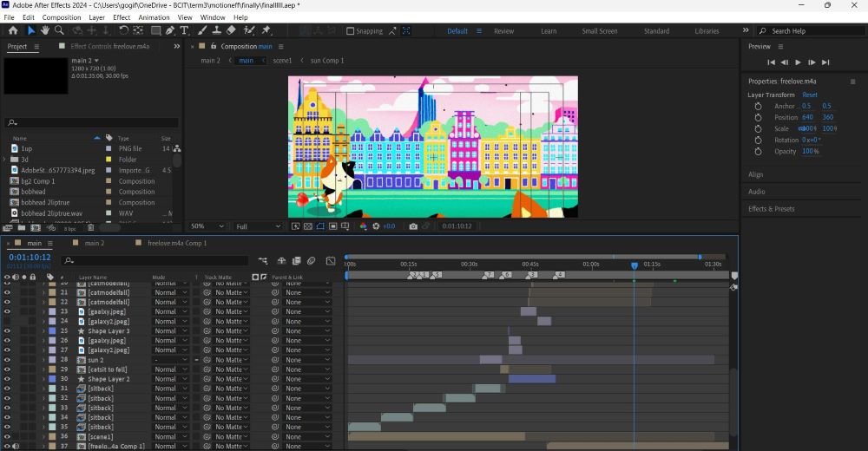Enable the Snapping checkbox
868x451 pixels.
point(351,31)
